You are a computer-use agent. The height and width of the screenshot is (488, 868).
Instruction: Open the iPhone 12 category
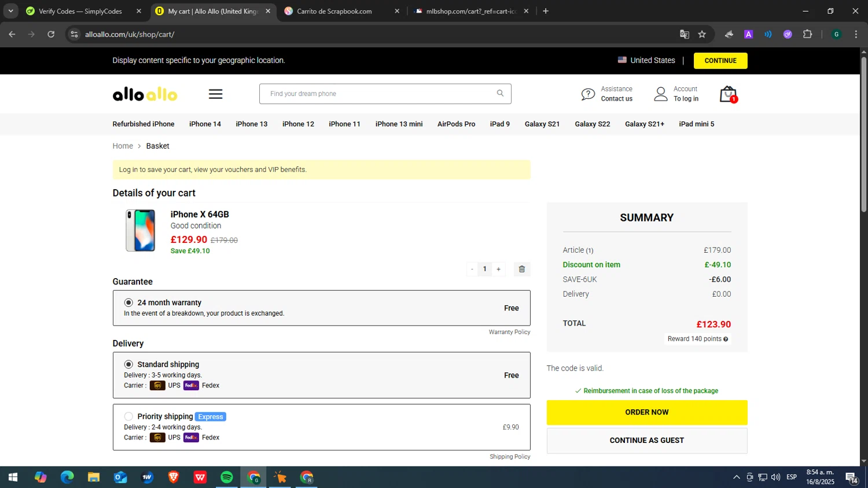pyautogui.click(x=298, y=124)
